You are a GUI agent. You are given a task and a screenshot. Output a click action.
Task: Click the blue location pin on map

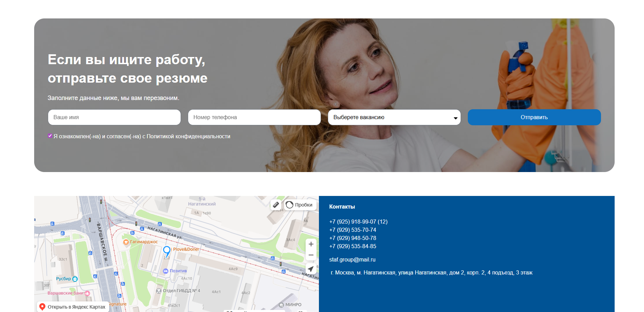pyautogui.click(x=167, y=251)
